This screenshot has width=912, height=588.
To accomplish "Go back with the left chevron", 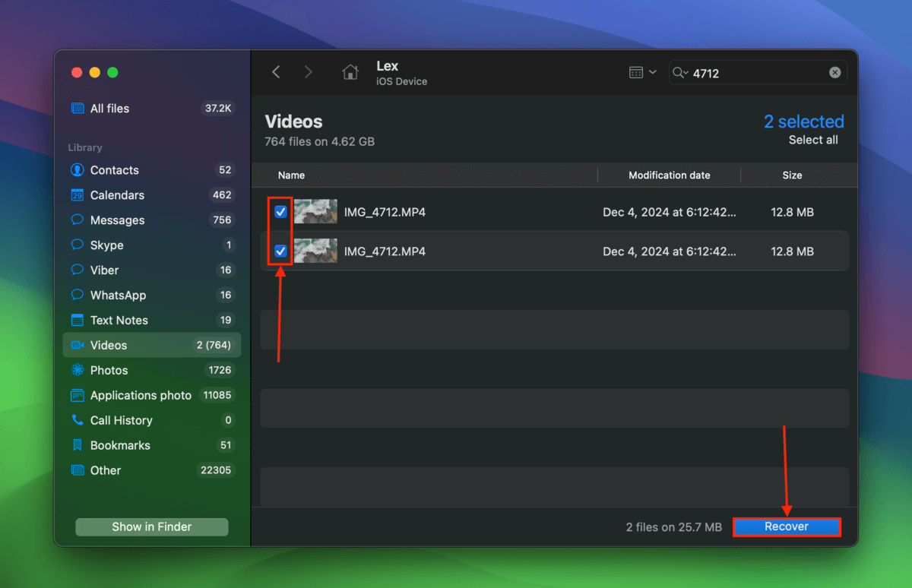I will click(x=276, y=72).
